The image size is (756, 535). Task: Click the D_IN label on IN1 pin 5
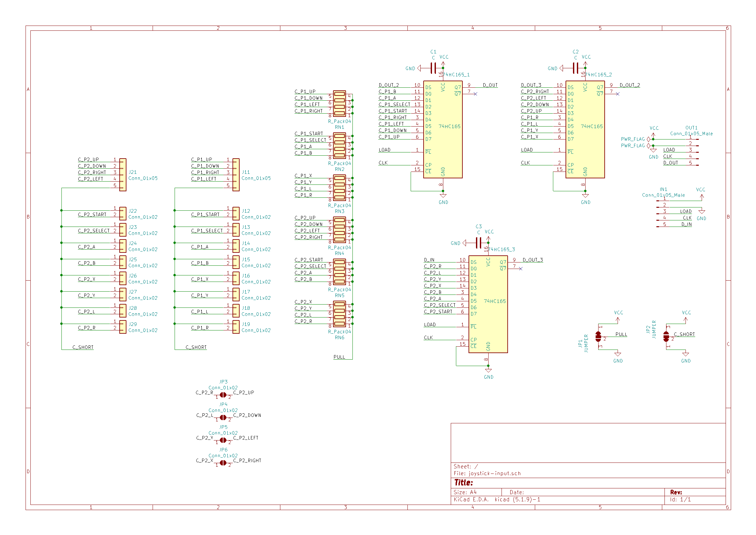point(686,224)
